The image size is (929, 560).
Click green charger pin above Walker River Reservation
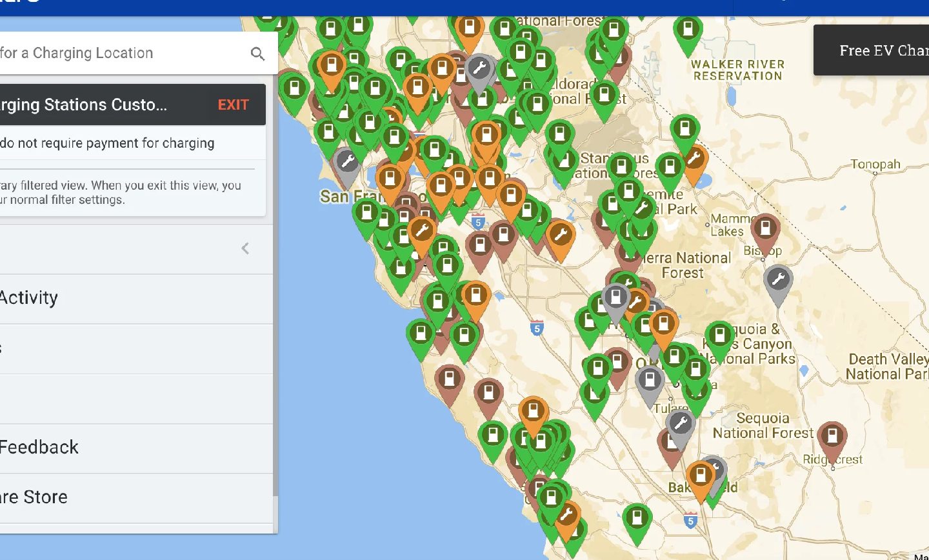pyautogui.click(x=688, y=30)
